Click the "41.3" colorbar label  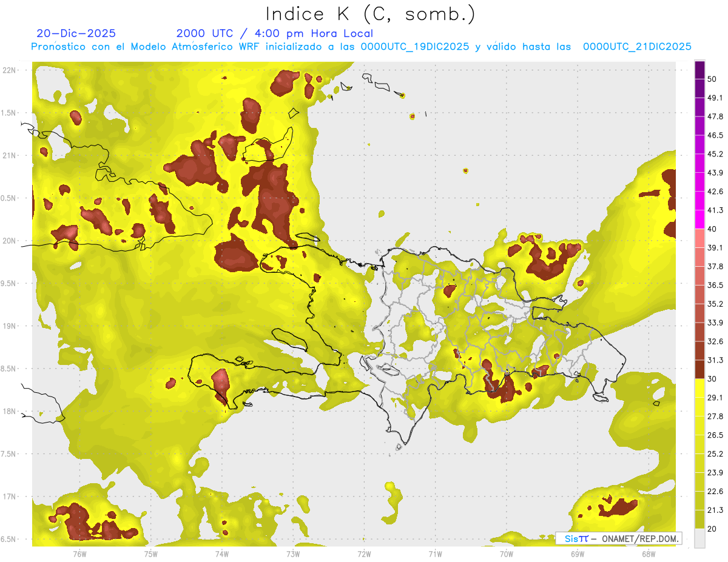[x=715, y=210]
